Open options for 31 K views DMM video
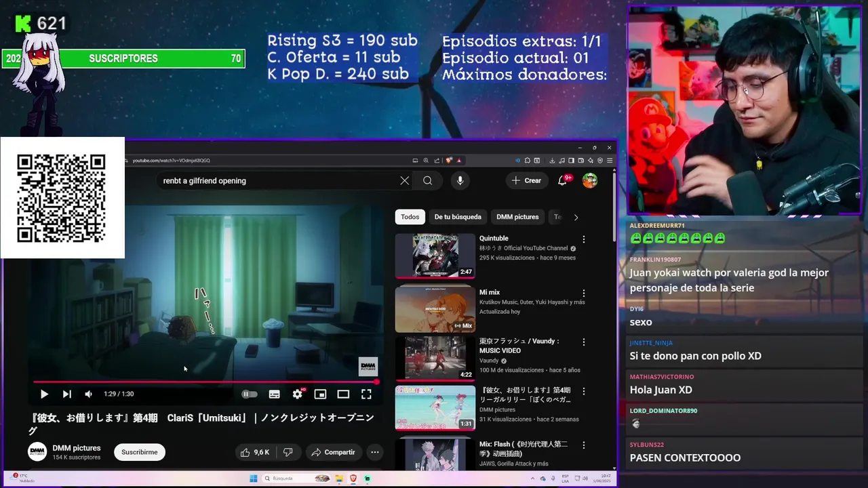868x488 pixels. [583, 391]
